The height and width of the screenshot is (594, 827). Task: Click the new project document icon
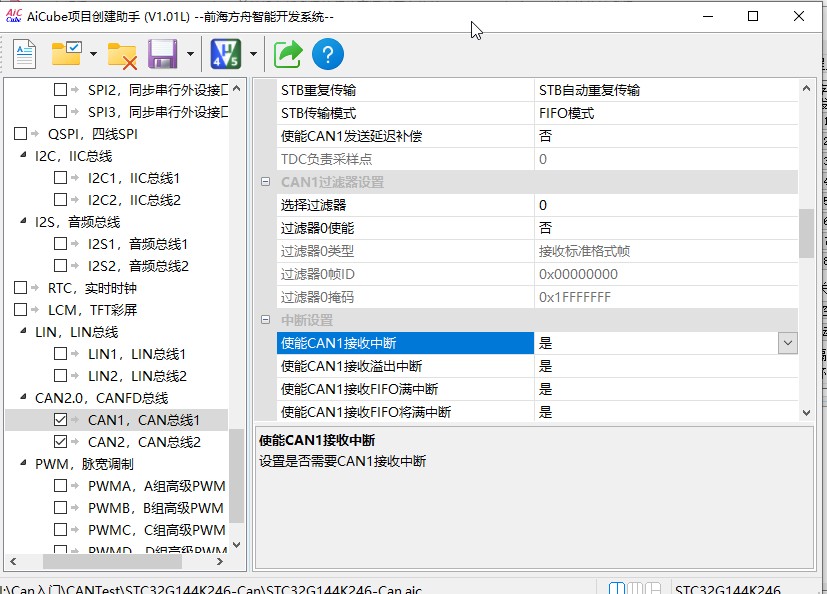(24, 54)
